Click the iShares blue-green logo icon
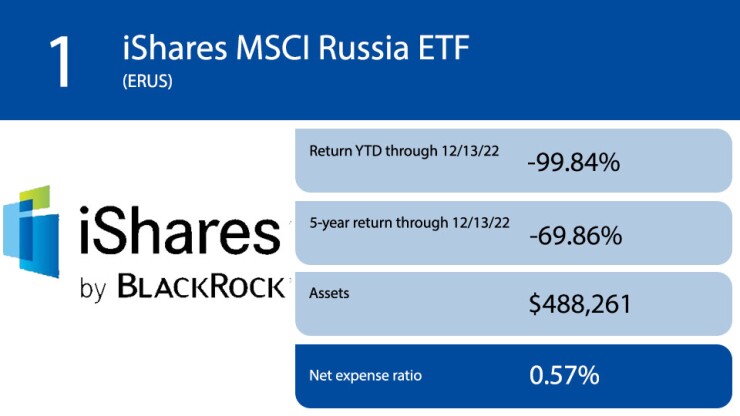740x416 pixels. [34, 234]
